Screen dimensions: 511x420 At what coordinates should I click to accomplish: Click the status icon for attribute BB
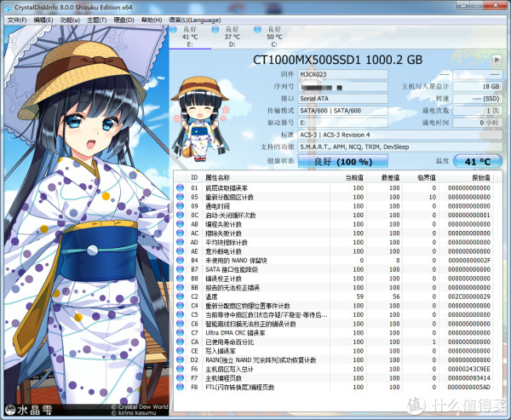180,287
